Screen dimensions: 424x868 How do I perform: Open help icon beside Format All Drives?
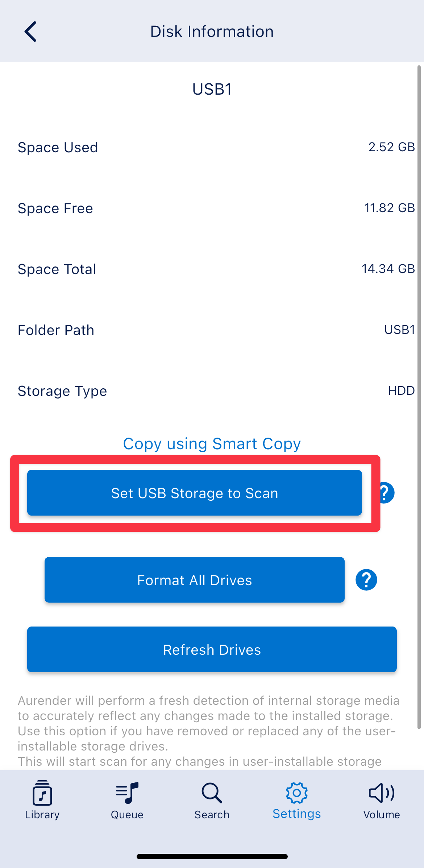coord(366,580)
